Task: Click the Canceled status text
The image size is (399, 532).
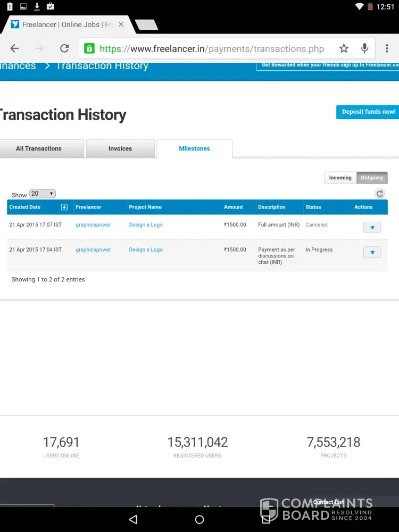Action: coord(317,225)
